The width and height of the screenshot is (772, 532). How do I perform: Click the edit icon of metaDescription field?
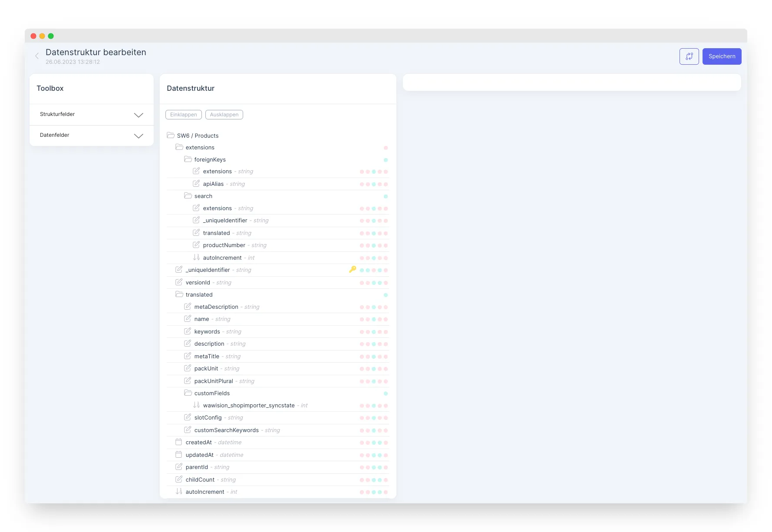188,307
